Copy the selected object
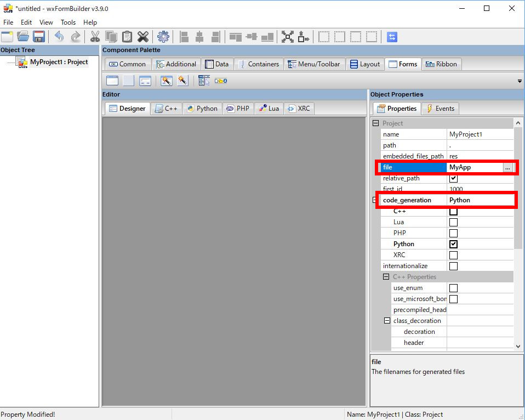525x420 pixels. click(111, 37)
